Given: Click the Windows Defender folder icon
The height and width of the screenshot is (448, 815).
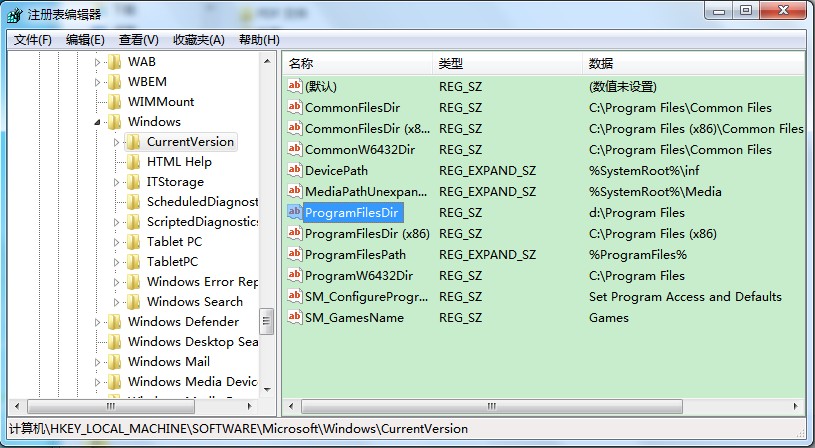Looking at the screenshot, I should 114,322.
